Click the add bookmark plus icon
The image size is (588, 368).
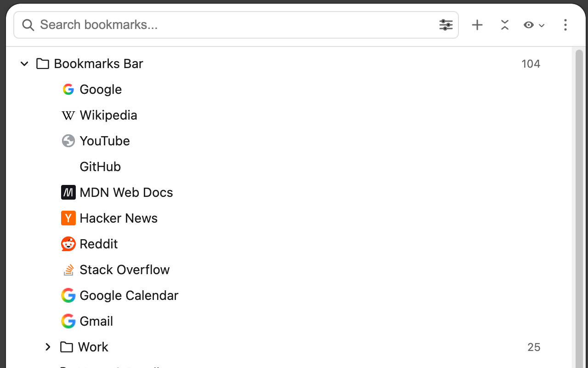pos(477,25)
